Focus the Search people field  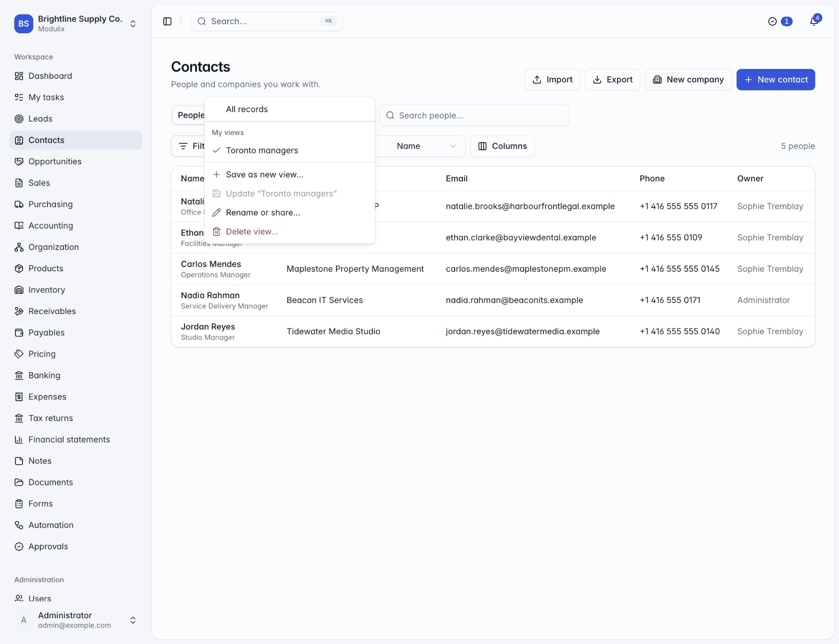click(474, 115)
